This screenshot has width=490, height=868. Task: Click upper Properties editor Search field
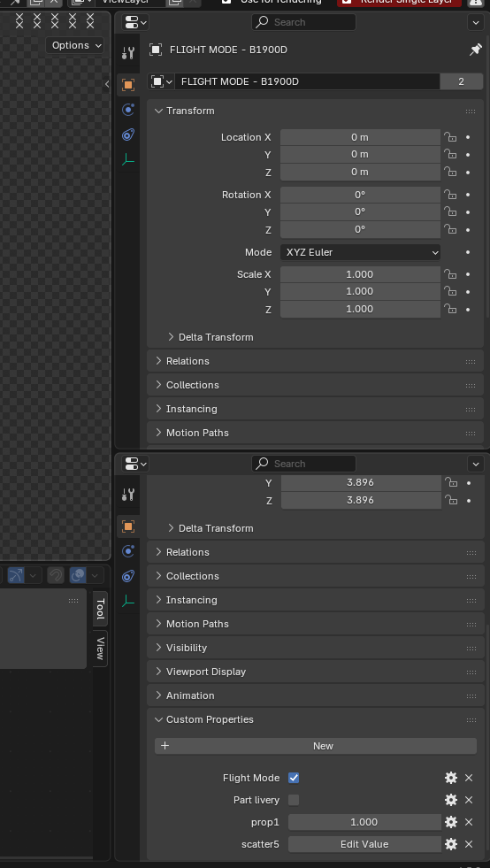(x=303, y=22)
